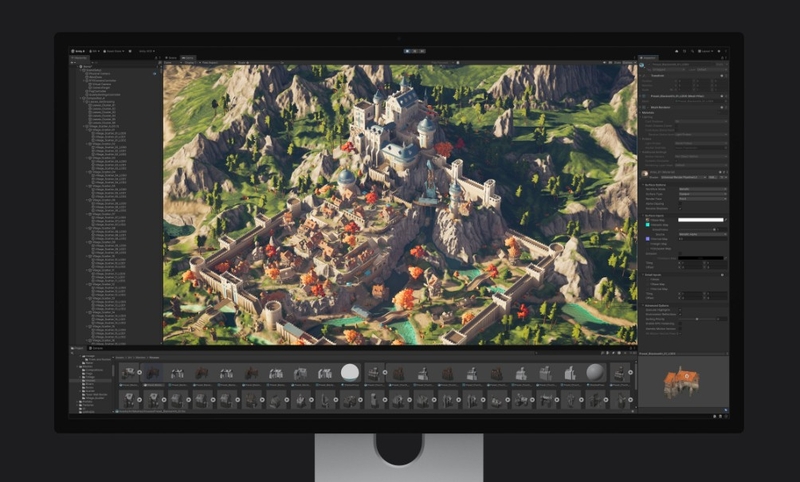Select the top scene row in Hierarchy

tap(117, 67)
